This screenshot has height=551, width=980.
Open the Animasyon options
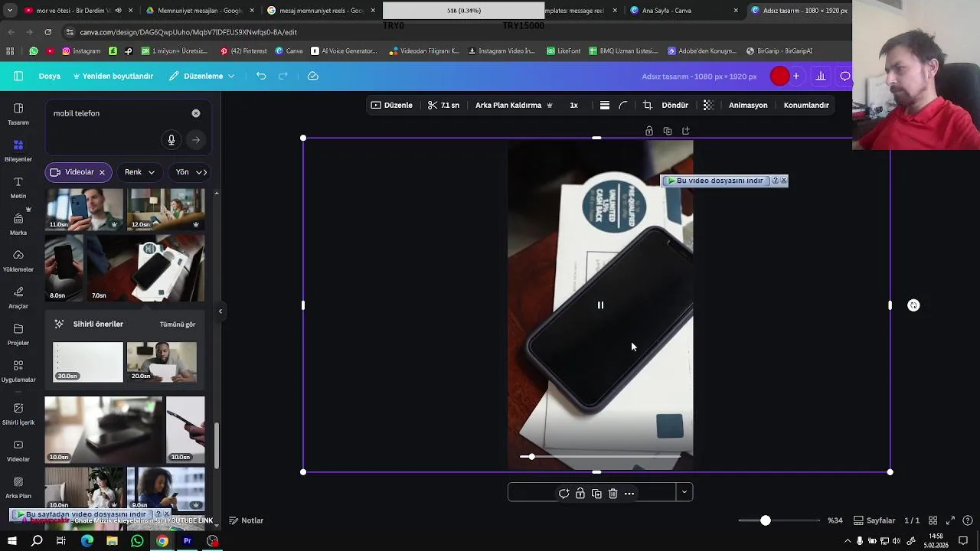(x=748, y=105)
